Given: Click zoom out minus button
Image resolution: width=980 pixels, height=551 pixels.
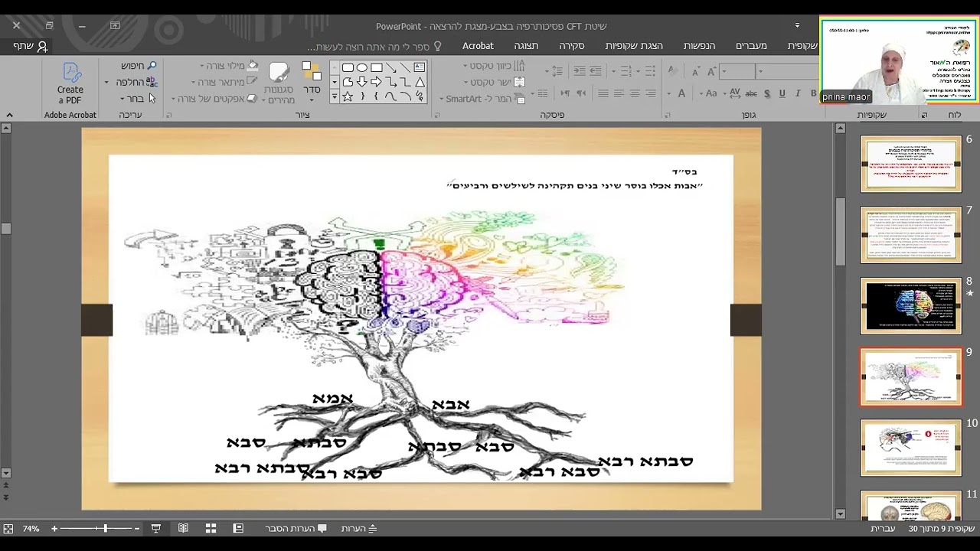Looking at the screenshot, I should 137,529.
